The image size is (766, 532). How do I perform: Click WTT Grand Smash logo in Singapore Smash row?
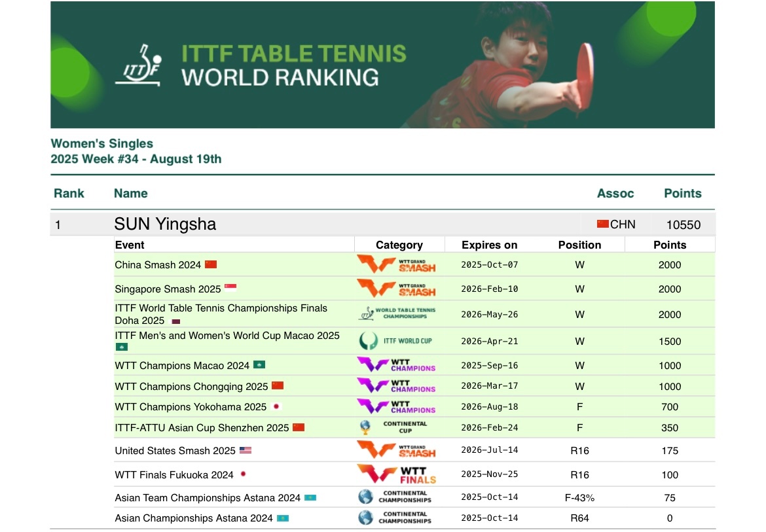pyautogui.click(x=396, y=289)
